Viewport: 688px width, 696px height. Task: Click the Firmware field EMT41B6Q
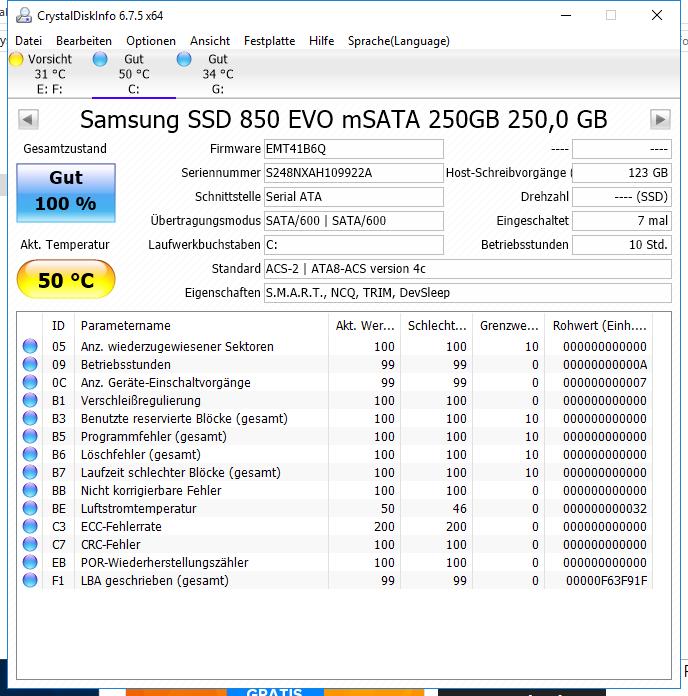[x=354, y=149]
